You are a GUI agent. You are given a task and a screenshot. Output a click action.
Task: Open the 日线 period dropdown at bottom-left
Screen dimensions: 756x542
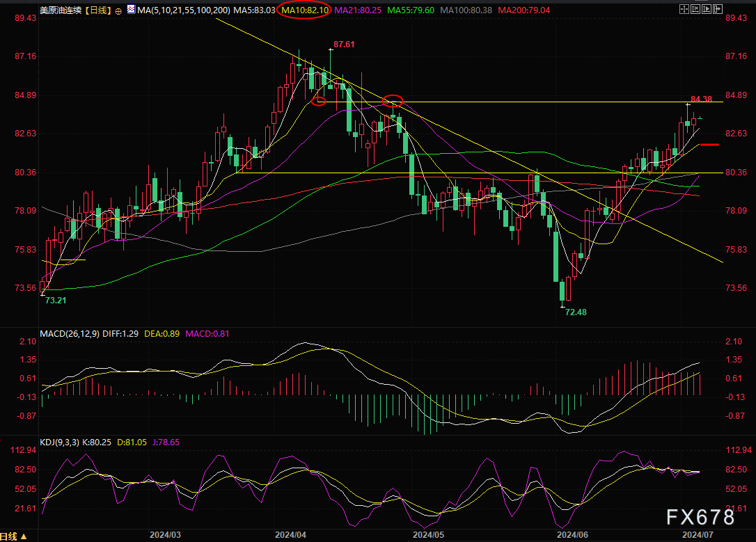(x=13, y=536)
